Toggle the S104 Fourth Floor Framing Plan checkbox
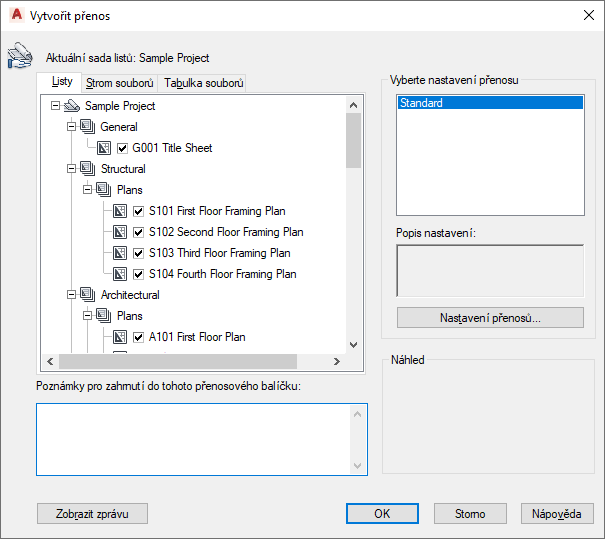This screenshot has width=605, height=539. (139, 274)
